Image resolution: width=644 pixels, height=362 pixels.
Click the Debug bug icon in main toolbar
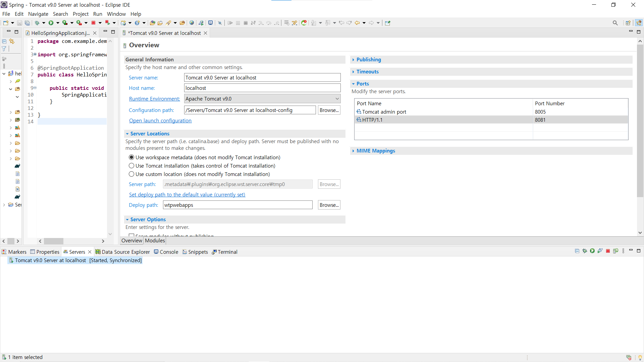[37, 23]
